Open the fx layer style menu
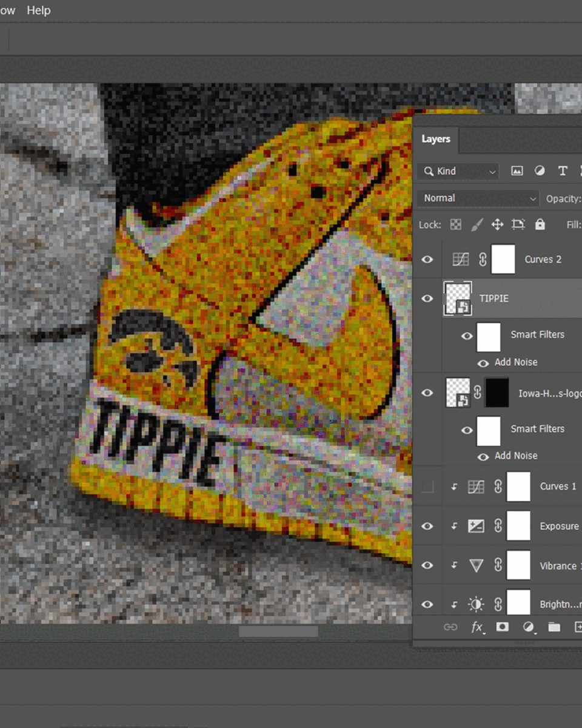582x728 pixels. tap(478, 627)
